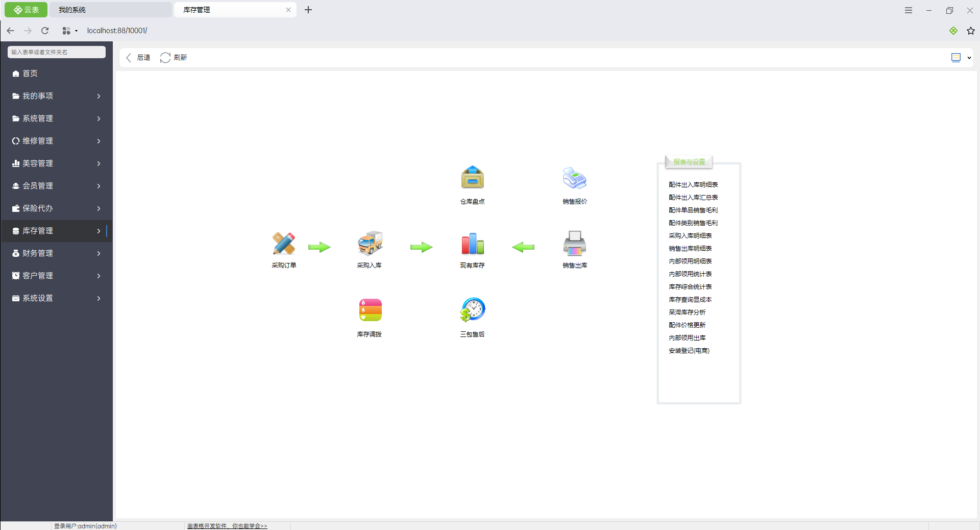Click the bookmark star icon in address bar

(x=970, y=31)
